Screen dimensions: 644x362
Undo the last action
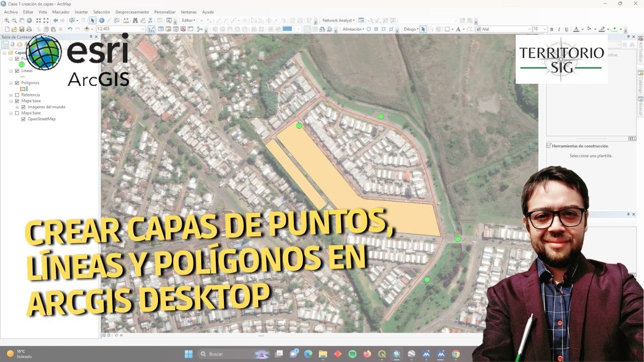(x=70, y=29)
